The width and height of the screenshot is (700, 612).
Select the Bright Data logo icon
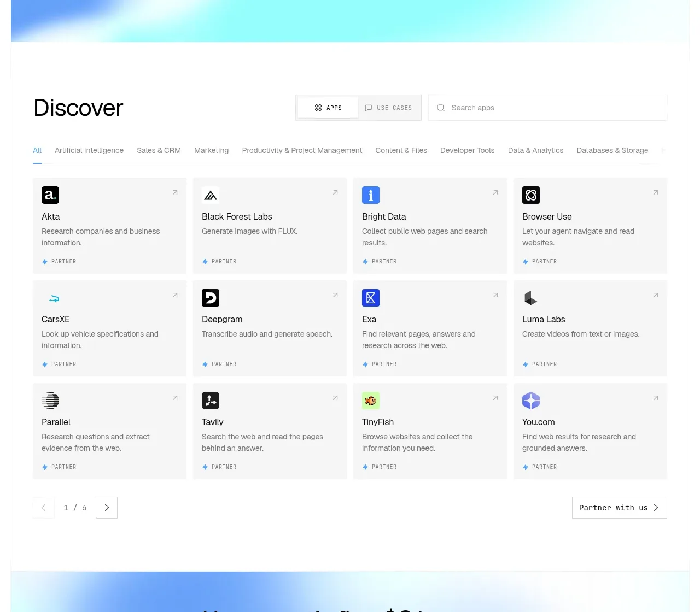point(371,195)
